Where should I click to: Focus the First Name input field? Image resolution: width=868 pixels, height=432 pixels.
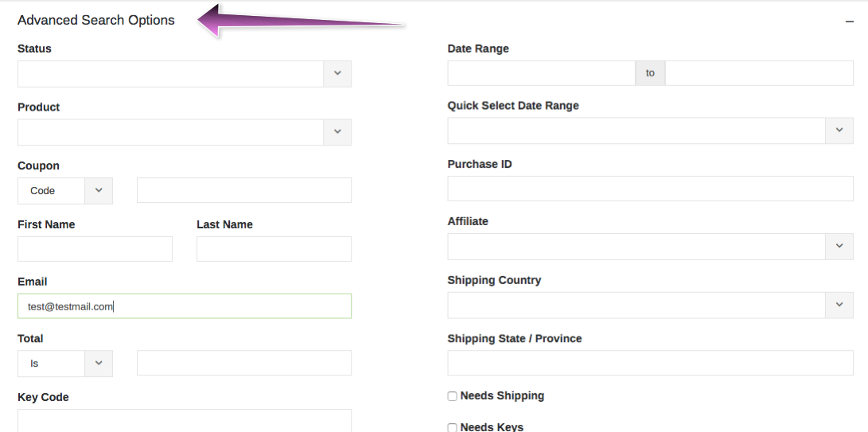(95, 249)
